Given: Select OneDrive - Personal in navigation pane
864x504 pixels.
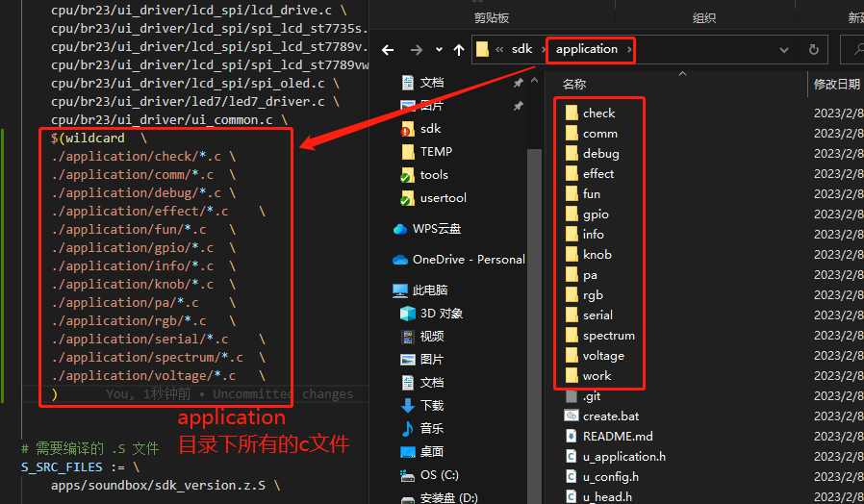Looking at the screenshot, I should click(459, 260).
